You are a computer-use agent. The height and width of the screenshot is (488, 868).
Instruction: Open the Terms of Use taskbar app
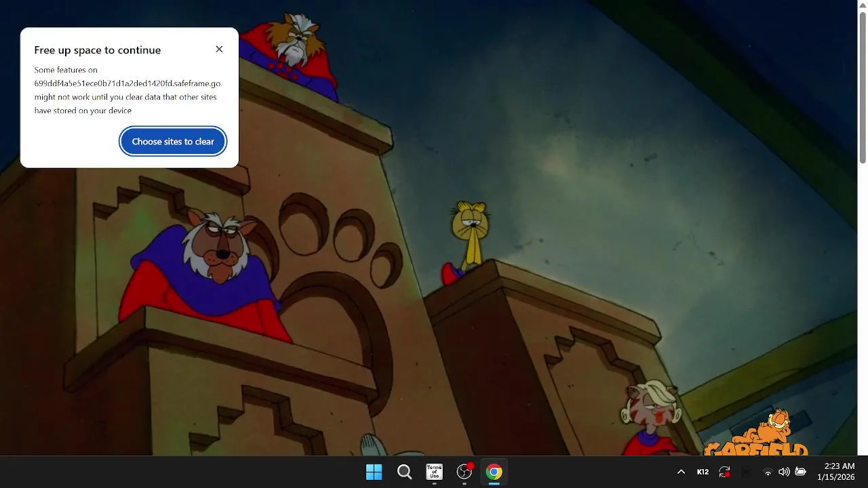point(434,472)
